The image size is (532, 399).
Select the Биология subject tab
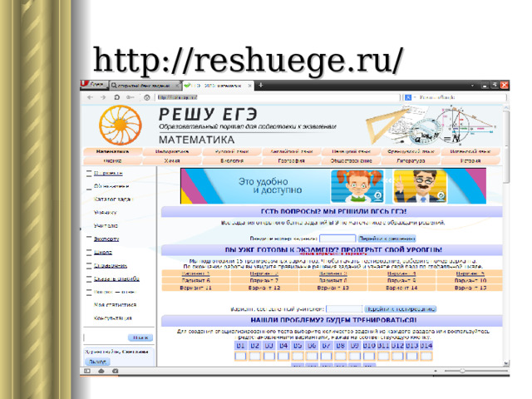click(x=232, y=160)
